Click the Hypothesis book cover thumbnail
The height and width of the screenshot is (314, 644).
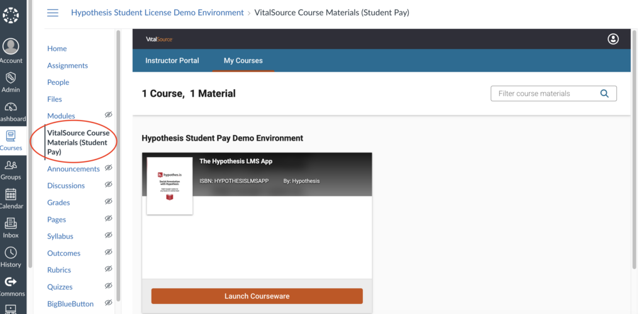170,186
